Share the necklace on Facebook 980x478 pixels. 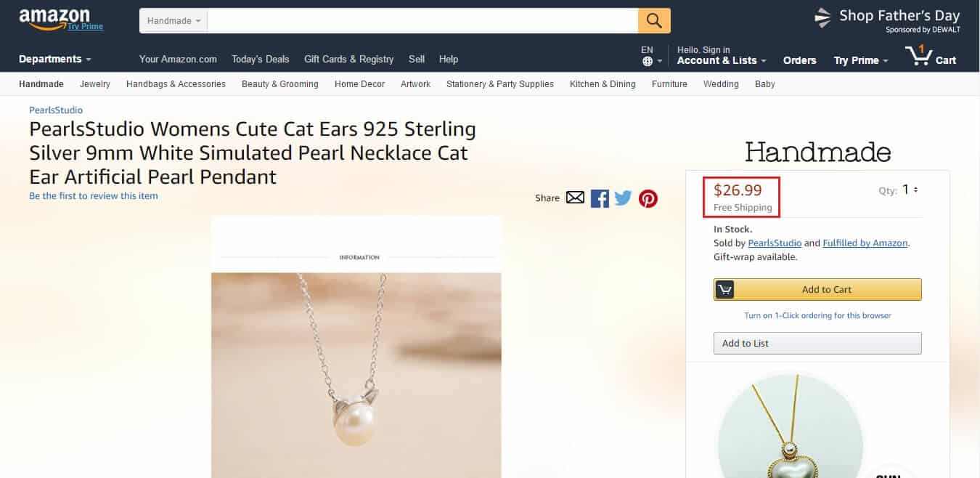(x=599, y=198)
